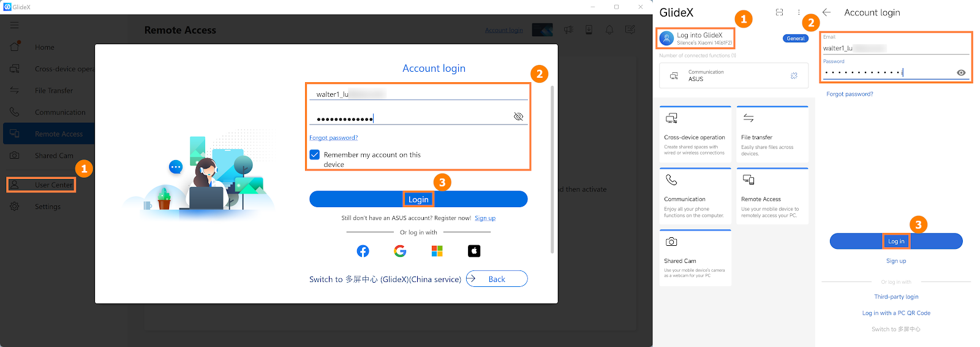Image resolution: width=980 pixels, height=347 pixels.
Task: Tap the General badge in mobile app
Action: (796, 38)
